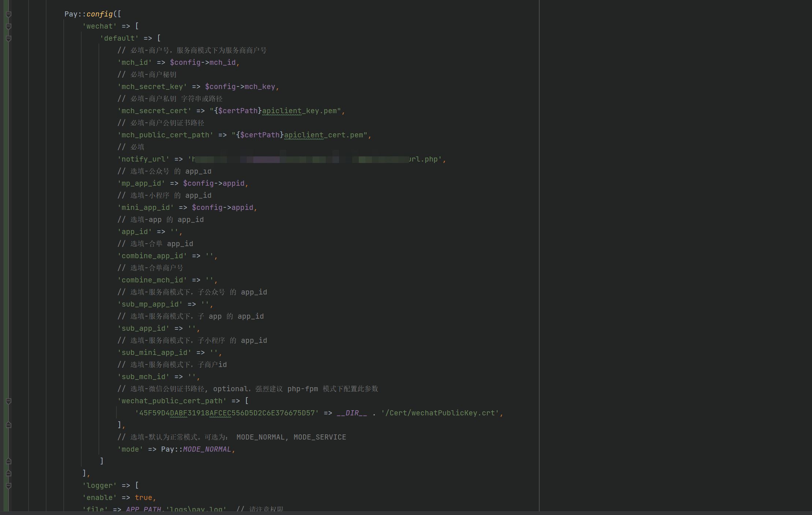Select the 'mch_secret_key' array key
812x515 pixels.
coord(152,86)
